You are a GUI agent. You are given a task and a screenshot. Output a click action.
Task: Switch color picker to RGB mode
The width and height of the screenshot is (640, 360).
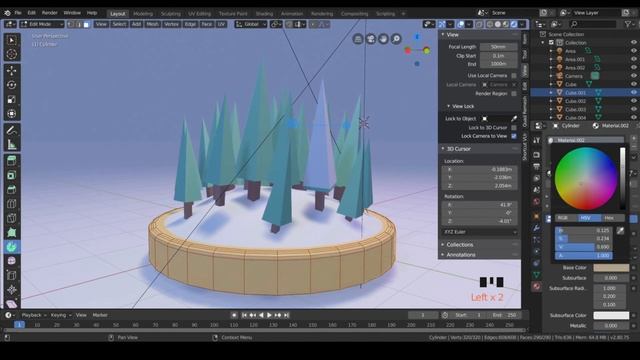[566, 218]
